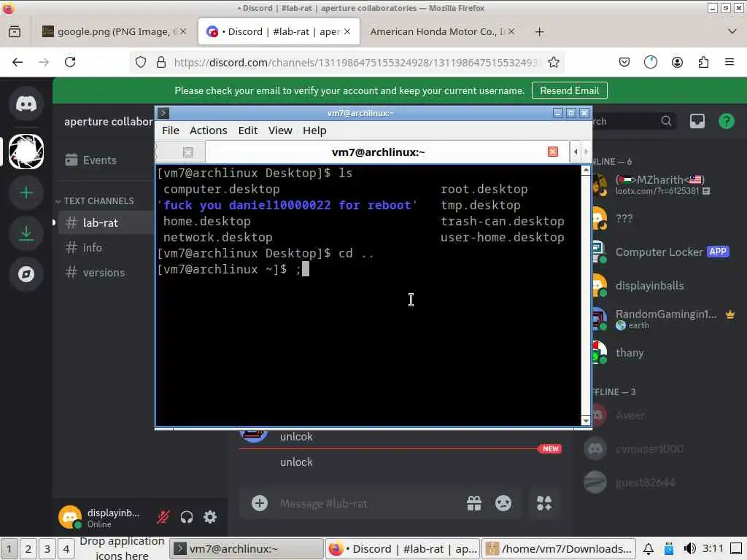Toggle headphone deafen in user panel
This screenshot has height=560, width=747.
[x=187, y=517]
